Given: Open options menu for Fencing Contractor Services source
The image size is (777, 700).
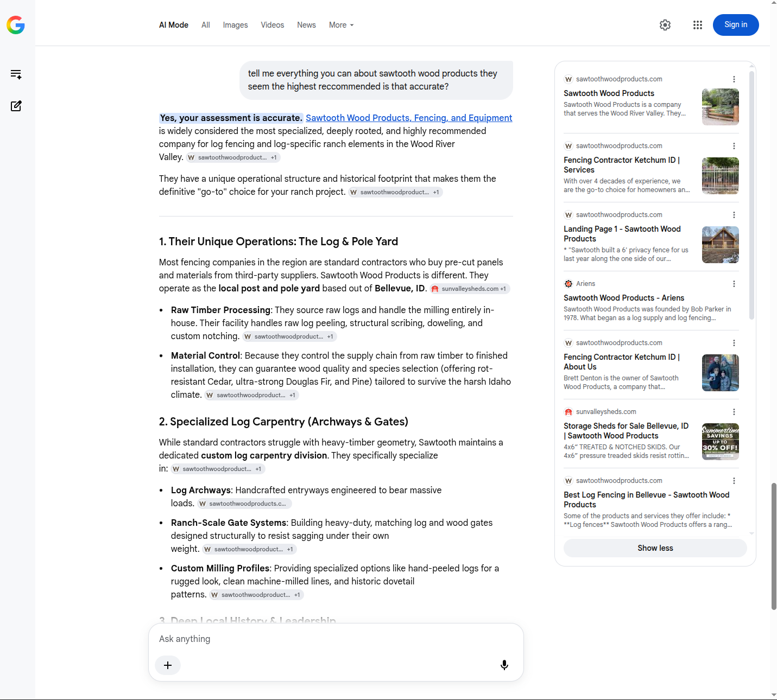Looking at the screenshot, I should [x=734, y=146].
